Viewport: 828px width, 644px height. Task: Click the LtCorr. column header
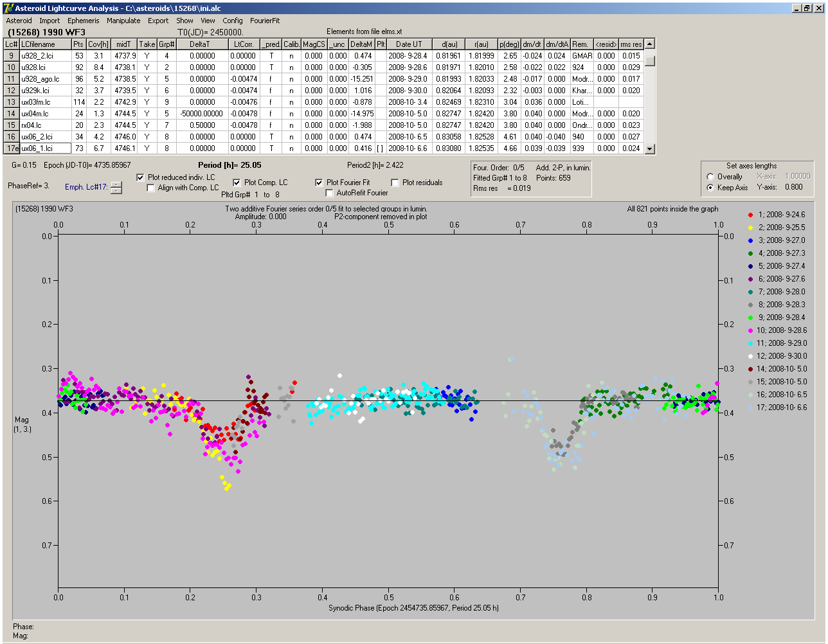pos(244,44)
